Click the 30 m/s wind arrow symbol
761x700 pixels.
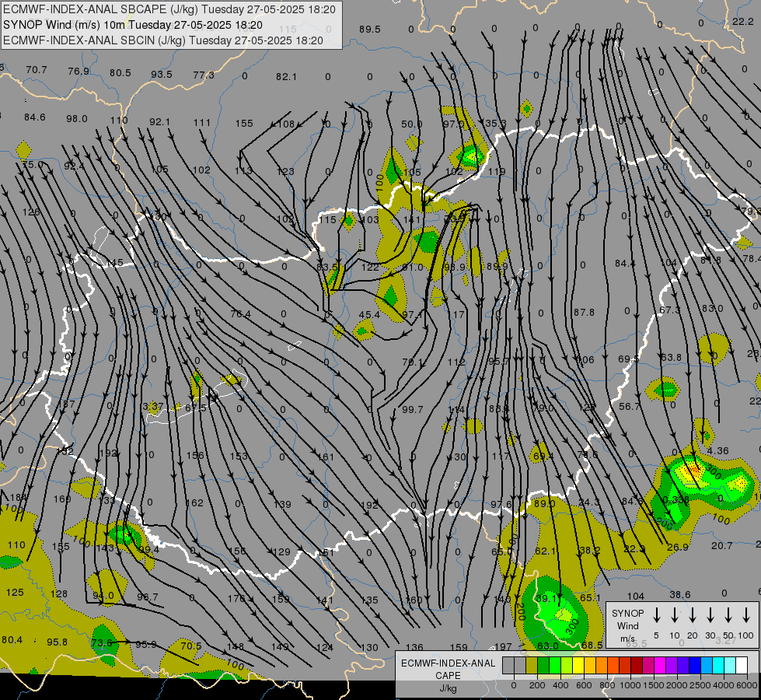710,615
